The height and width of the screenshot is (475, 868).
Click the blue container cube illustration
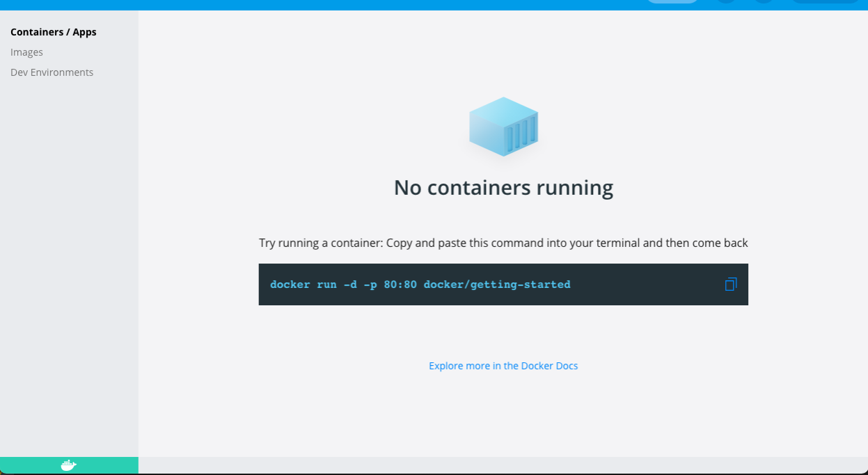click(503, 127)
